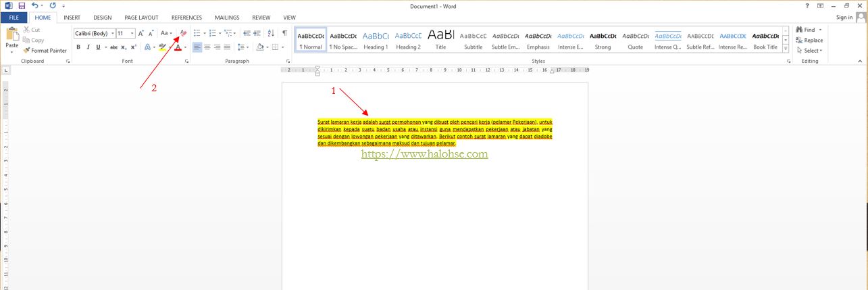868x290 pixels.
Task: Decrease font size with Shrink Font
Action: pyautogui.click(x=151, y=33)
